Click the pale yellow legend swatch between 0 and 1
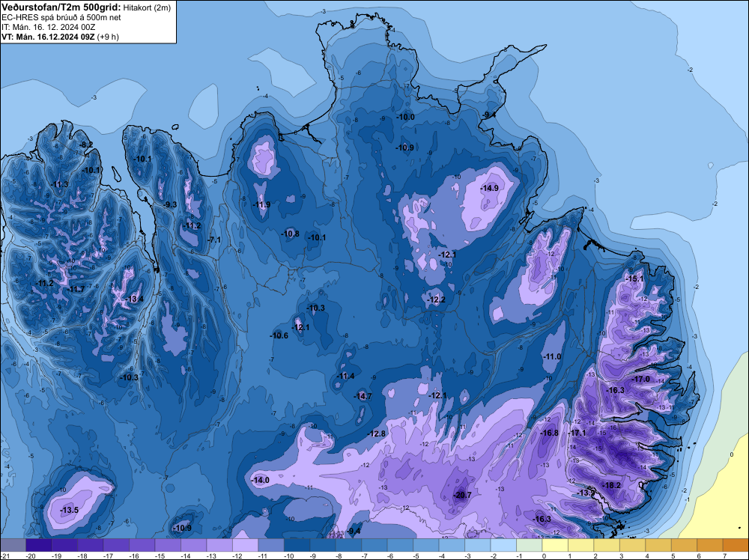The height and width of the screenshot is (560, 749). click(x=555, y=545)
